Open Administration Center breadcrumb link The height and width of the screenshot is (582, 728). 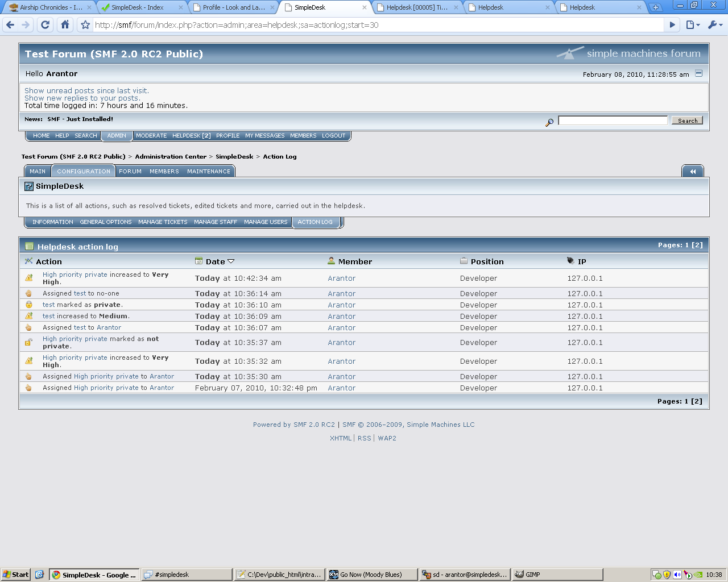click(171, 156)
